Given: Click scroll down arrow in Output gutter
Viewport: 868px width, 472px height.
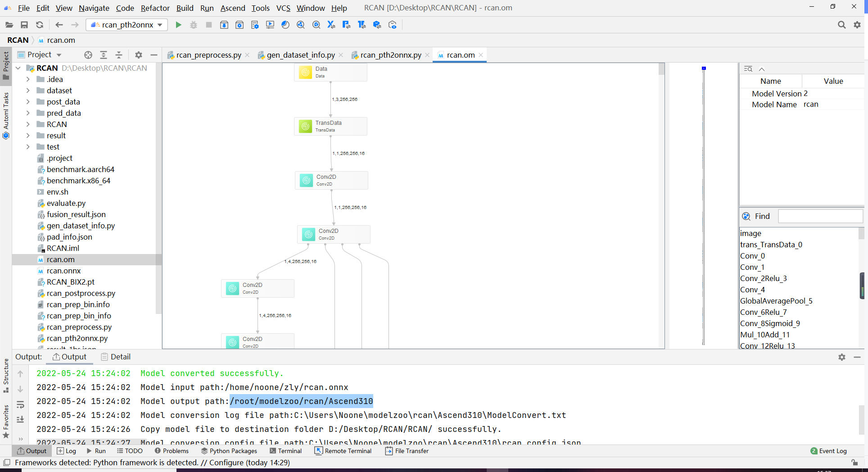Looking at the screenshot, I should (20, 389).
